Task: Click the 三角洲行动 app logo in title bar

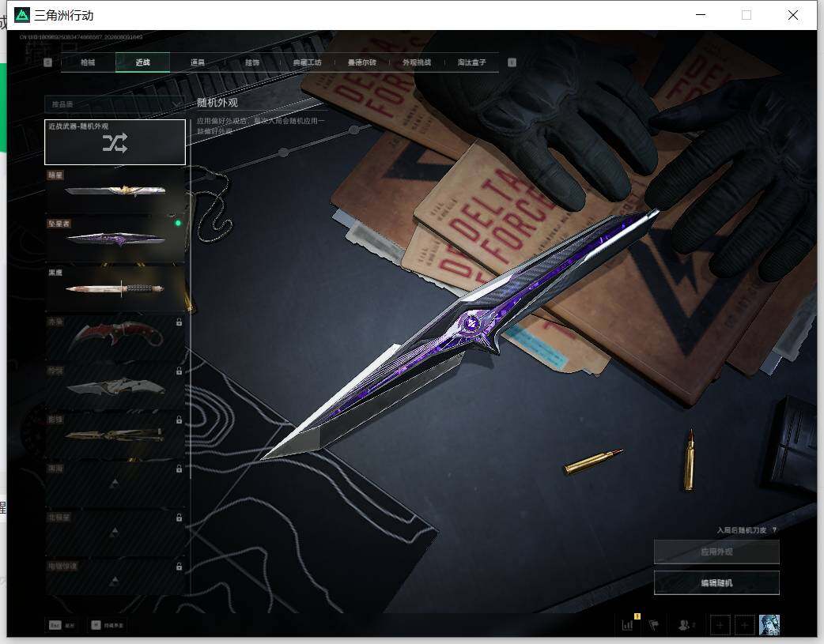Action: pyautogui.click(x=22, y=15)
